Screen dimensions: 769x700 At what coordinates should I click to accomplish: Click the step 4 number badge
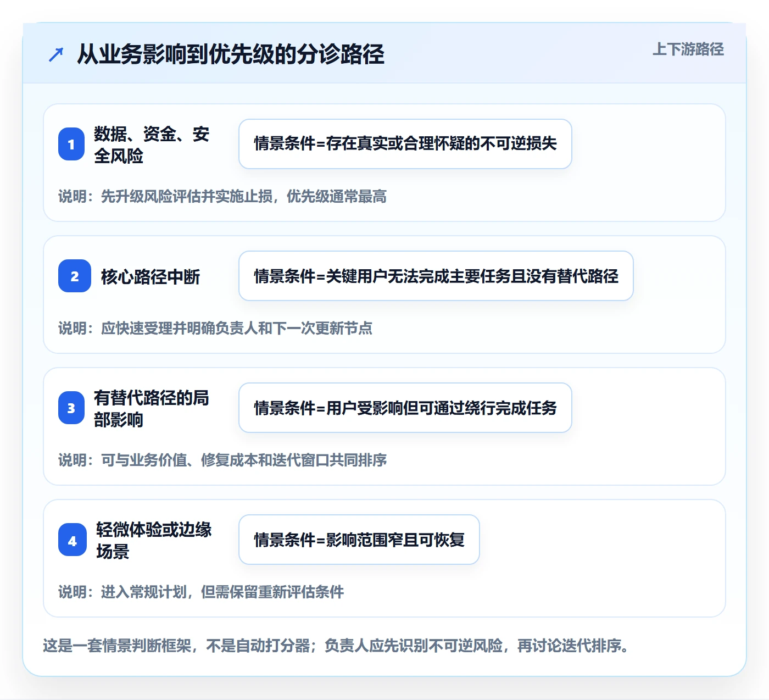[x=73, y=540]
